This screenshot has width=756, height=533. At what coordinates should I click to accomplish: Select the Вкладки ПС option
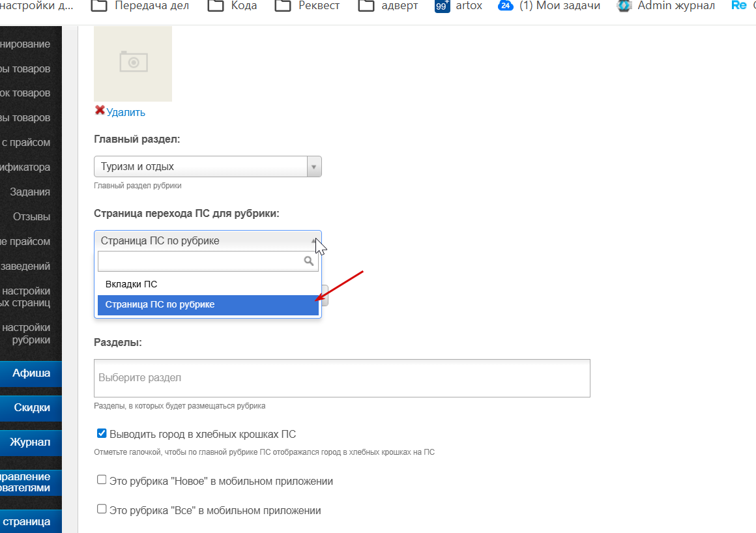click(x=208, y=284)
